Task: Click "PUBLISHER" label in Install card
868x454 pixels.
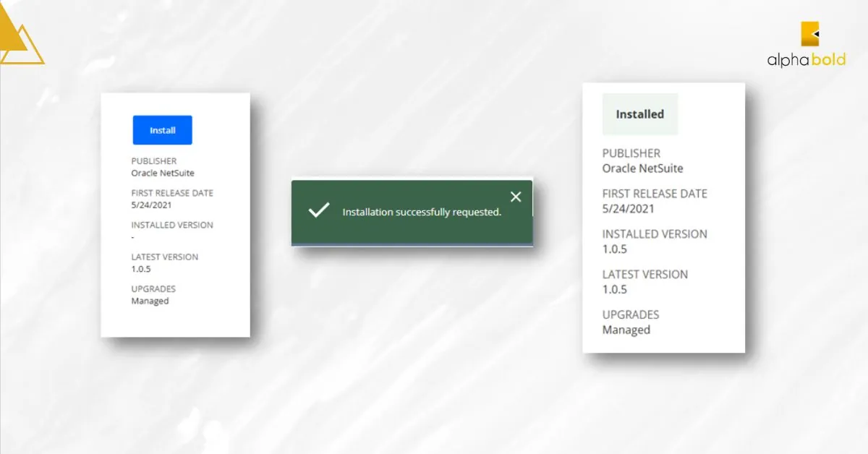Action: point(153,161)
